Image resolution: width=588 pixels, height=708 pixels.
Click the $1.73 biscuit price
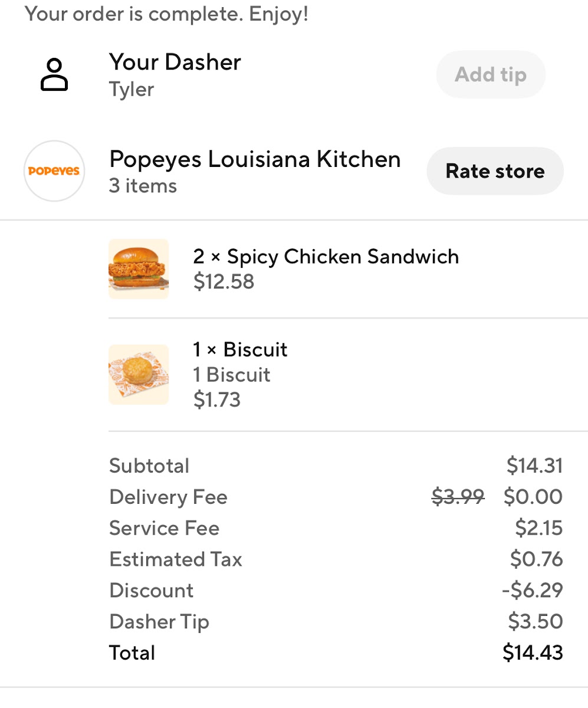pos(217,400)
